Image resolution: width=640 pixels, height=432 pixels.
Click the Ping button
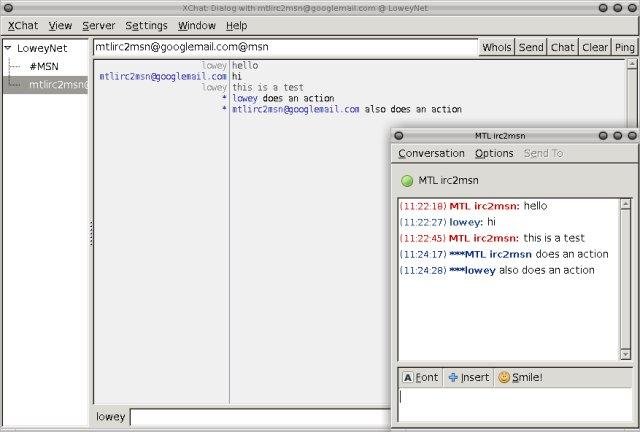[624, 47]
